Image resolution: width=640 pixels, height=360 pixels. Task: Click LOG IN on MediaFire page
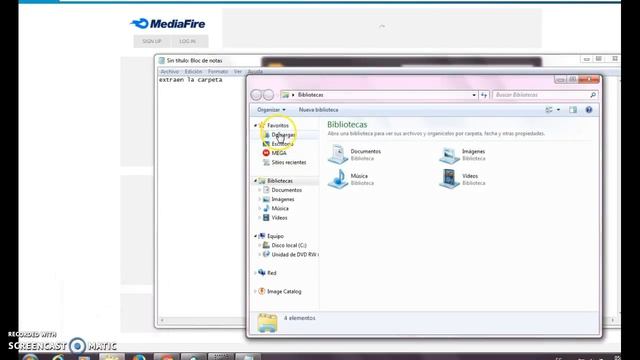click(x=187, y=41)
